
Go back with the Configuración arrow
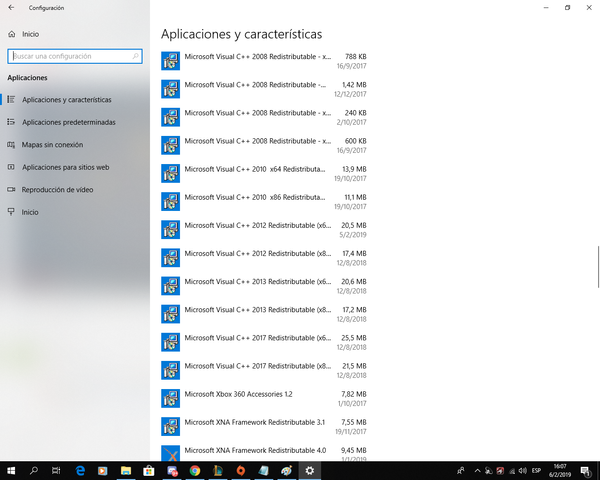(11, 8)
